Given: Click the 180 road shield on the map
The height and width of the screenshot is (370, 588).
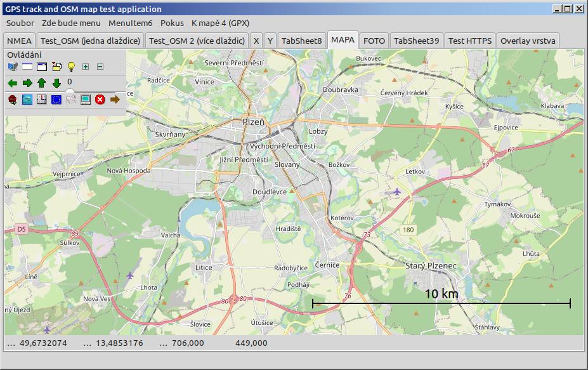Looking at the screenshot, I should click(408, 230).
